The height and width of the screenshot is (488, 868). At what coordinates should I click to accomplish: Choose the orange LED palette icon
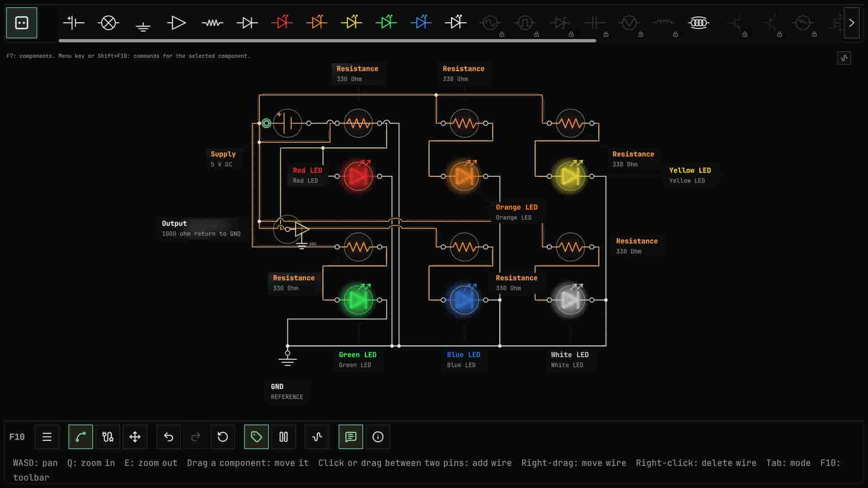pos(316,23)
